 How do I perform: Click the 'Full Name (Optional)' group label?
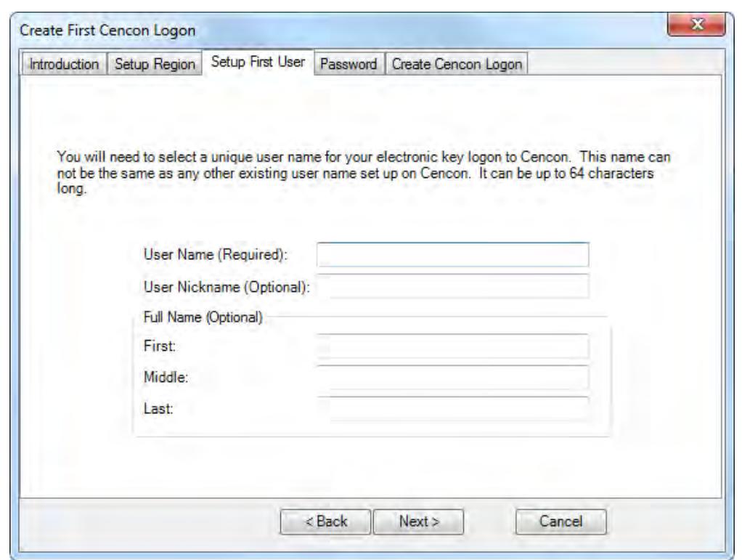(203, 317)
